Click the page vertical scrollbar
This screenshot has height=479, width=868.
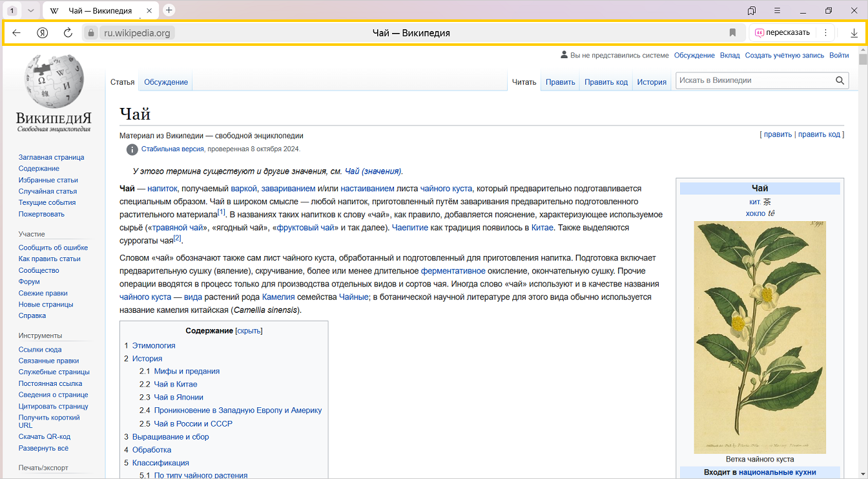point(863,259)
